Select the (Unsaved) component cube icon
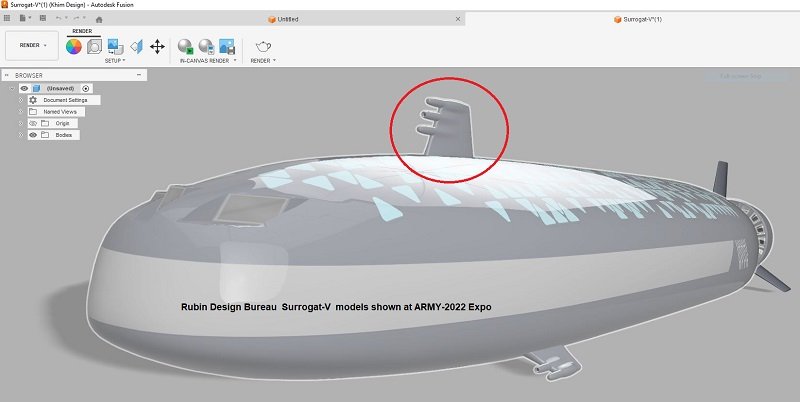The width and height of the screenshot is (800, 402). tap(36, 88)
